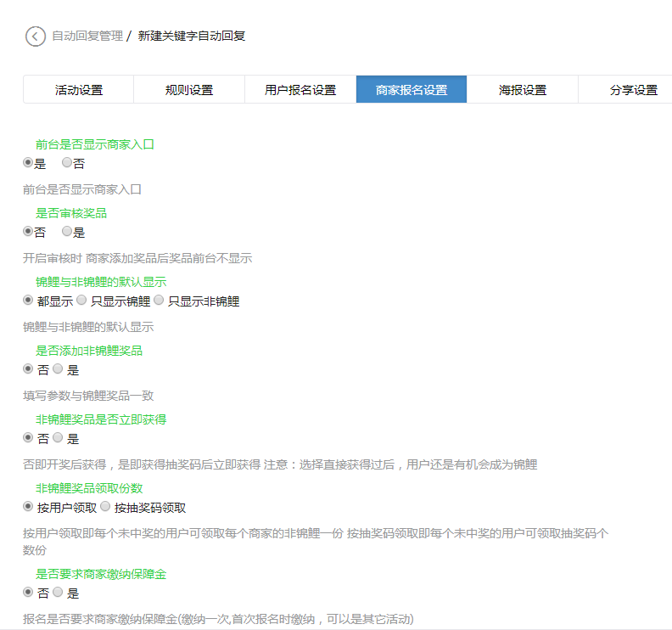Select the 商家报名设置 tab
The height and width of the screenshot is (630, 672).
[x=412, y=90]
